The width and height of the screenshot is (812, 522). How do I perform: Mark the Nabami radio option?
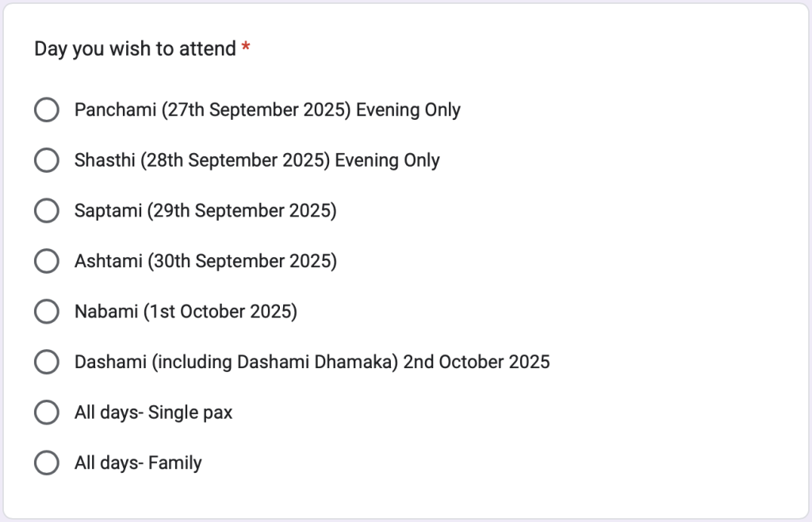click(x=47, y=311)
